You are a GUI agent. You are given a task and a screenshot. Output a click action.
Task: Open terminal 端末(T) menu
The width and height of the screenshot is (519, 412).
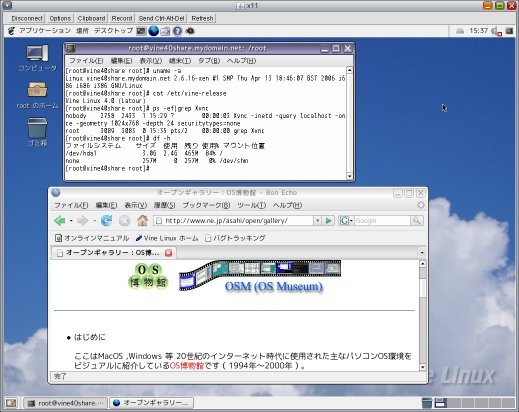tap(180, 61)
